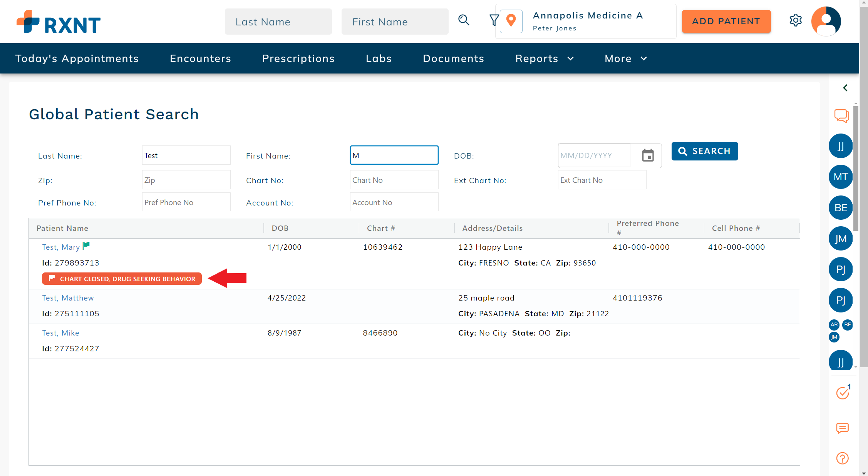Collapse the right sidebar with chevron arrow

point(845,88)
